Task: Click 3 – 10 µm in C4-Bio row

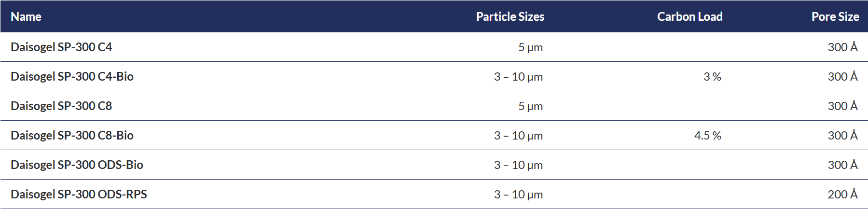Action: (x=518, y=77)
